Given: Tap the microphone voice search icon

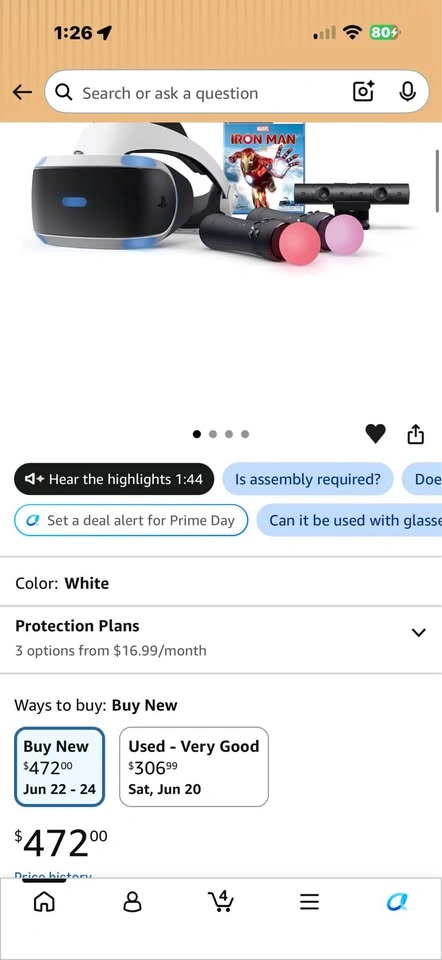Looking at the screenshot, I should pos(407,92).
